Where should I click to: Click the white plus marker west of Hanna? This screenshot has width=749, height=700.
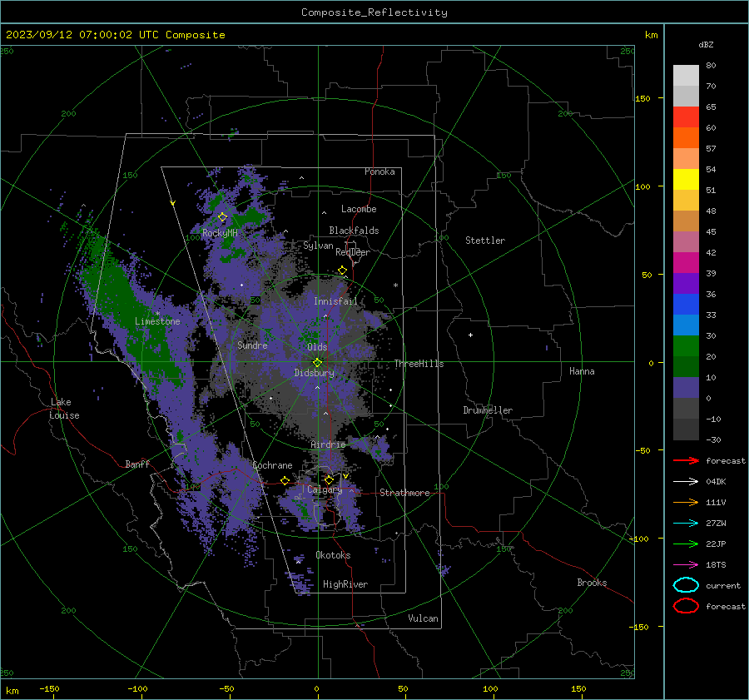tap(470, 335)
